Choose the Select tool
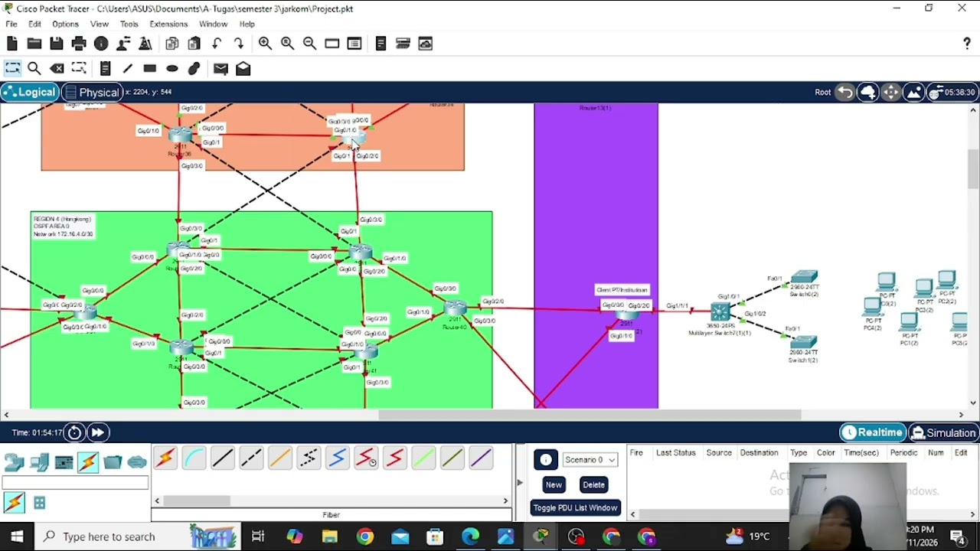The width and height of the screenshot is (980, 551). coord(12,69)
